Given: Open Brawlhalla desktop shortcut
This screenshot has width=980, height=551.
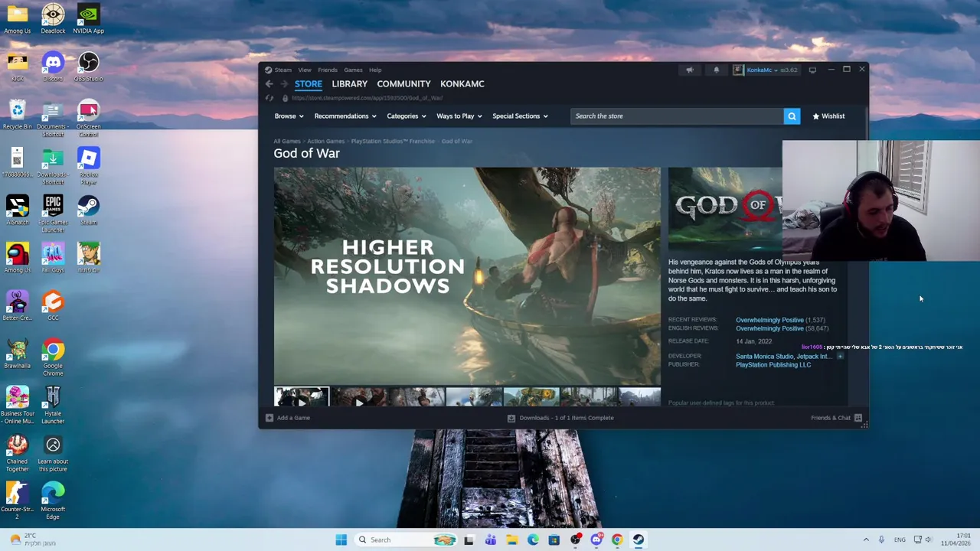Looking at the screenshot, I should pos(17,354).
